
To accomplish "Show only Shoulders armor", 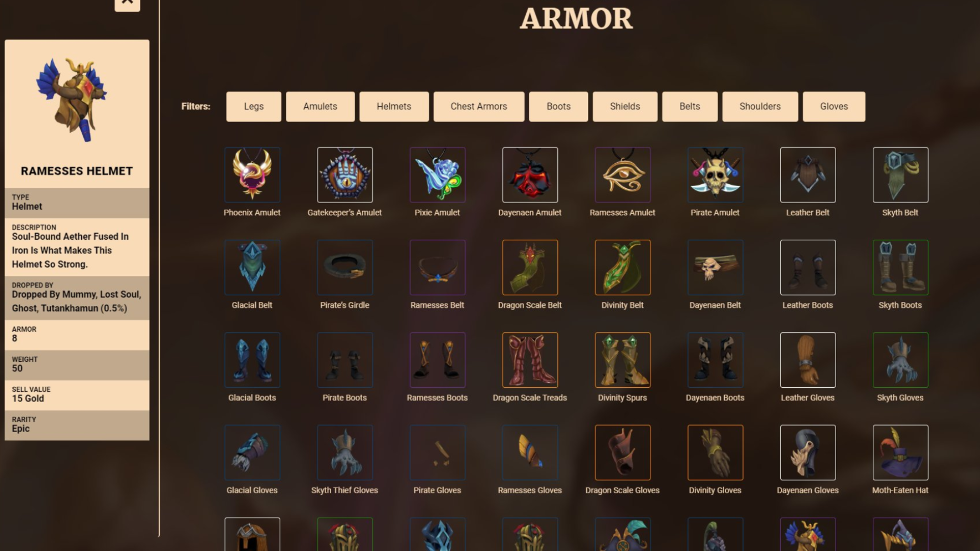I will 760,107.
